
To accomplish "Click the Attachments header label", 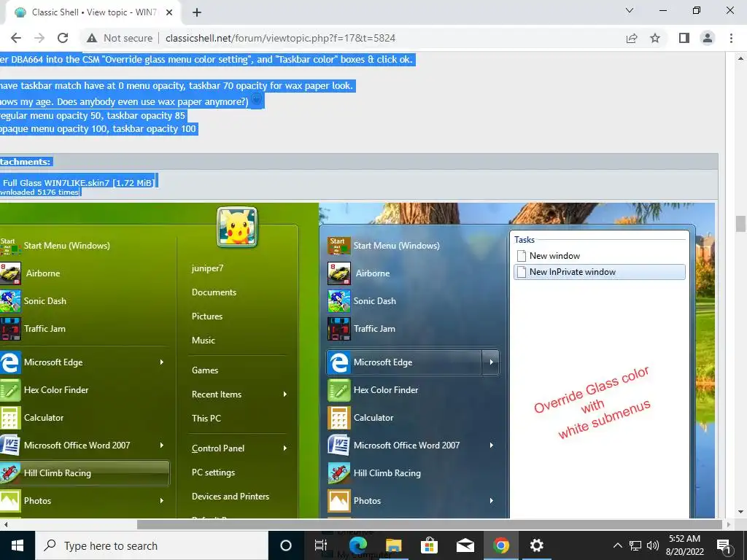I will (x=26, y=162).
